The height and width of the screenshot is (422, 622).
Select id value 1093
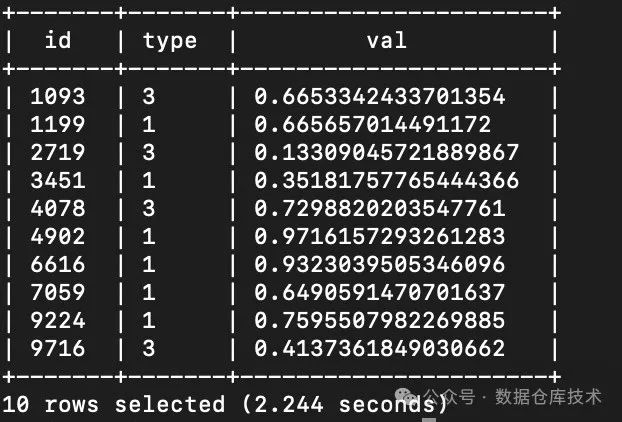pyautogui.click(x=58, y=96)
